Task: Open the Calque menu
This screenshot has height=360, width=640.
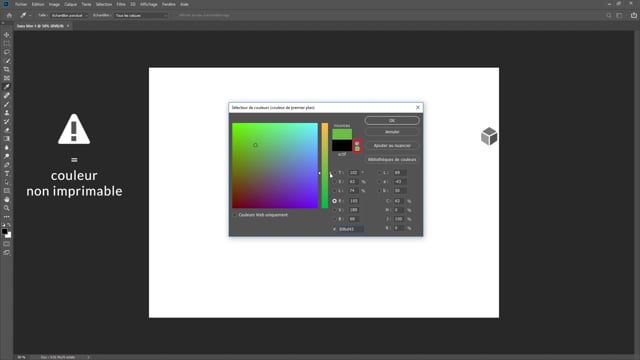Action: pyautogui.click(x=71, y=4)
